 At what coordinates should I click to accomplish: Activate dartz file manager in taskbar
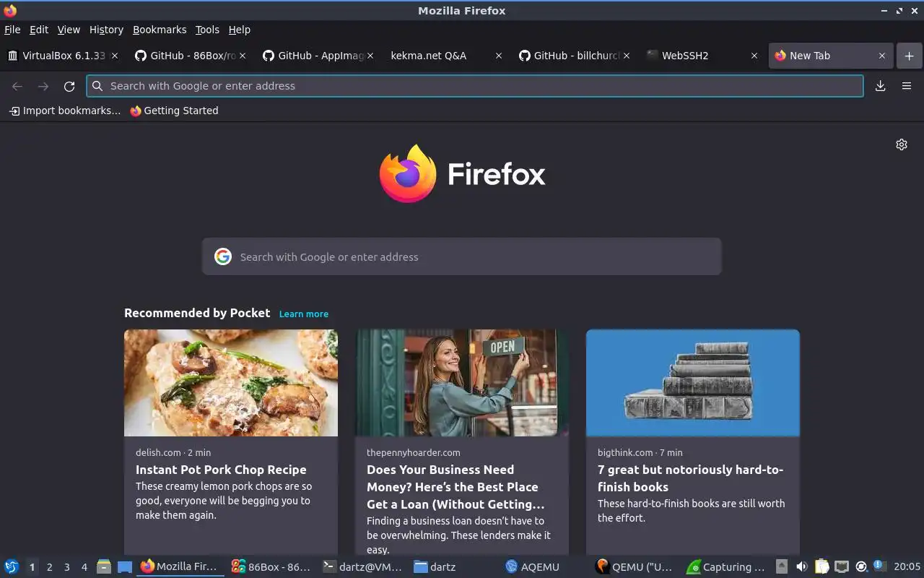pos(453,567)
